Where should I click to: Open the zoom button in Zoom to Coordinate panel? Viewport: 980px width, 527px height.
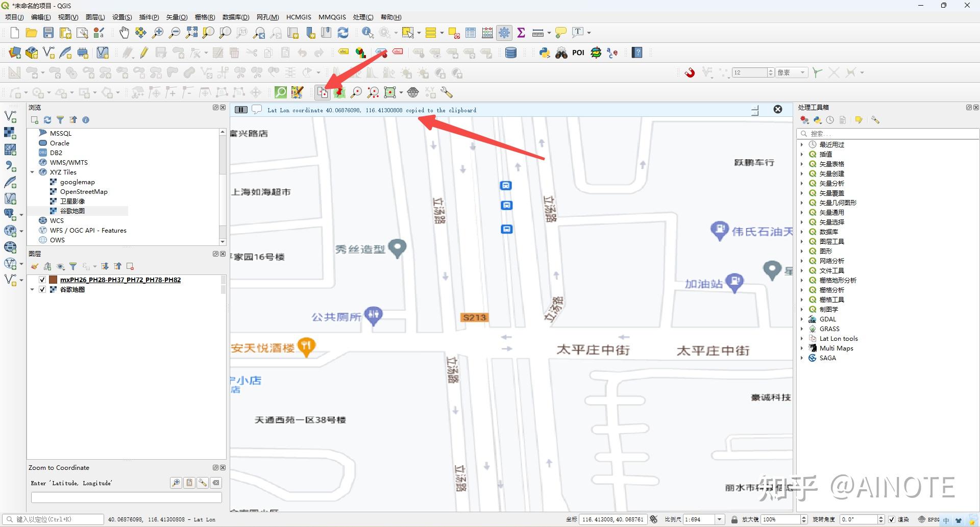176,483
